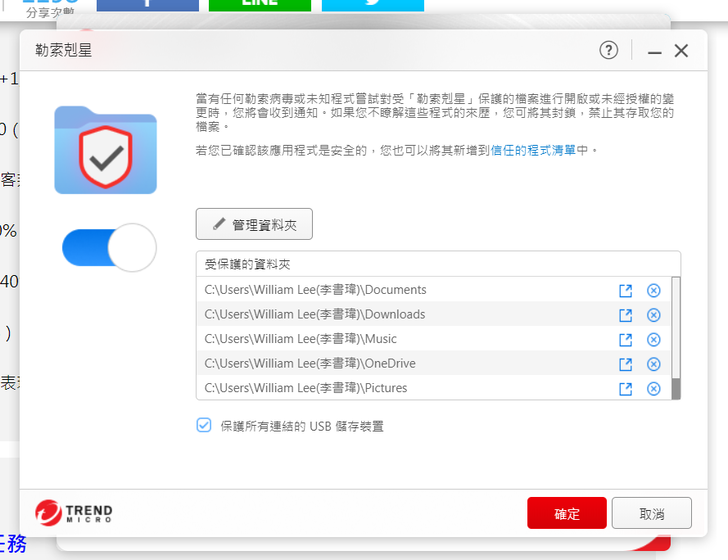Open the Documents folder location icon
This screenshot has height=560, width=728.
pyautogui.click(x=625, y=291)
